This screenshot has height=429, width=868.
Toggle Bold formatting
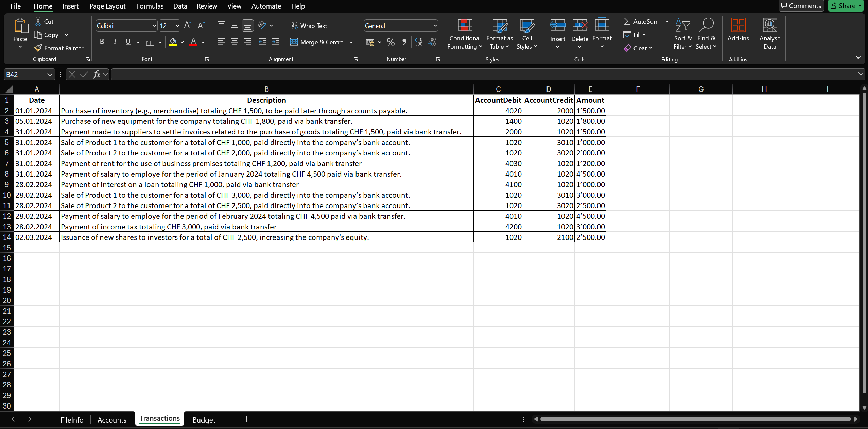pyautogui.click(x=102, y=42)
